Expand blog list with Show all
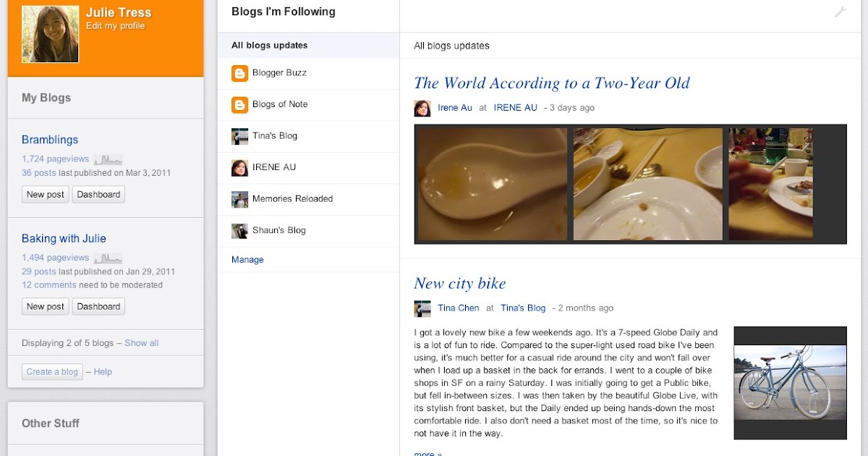Image resolution: width=868 pixels, height=456 pixels. [x=141, y=343]
